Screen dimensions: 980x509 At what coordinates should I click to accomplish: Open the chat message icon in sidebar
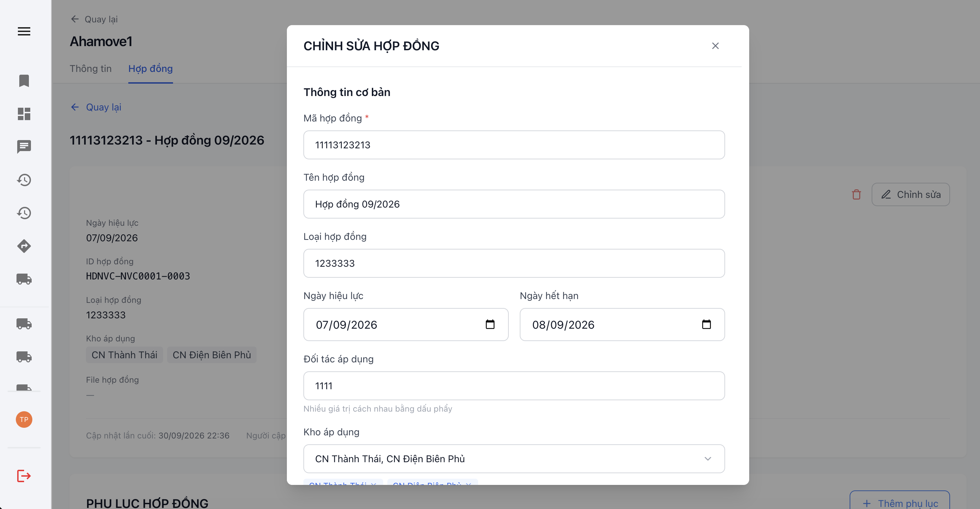click(x=24, y=147)
